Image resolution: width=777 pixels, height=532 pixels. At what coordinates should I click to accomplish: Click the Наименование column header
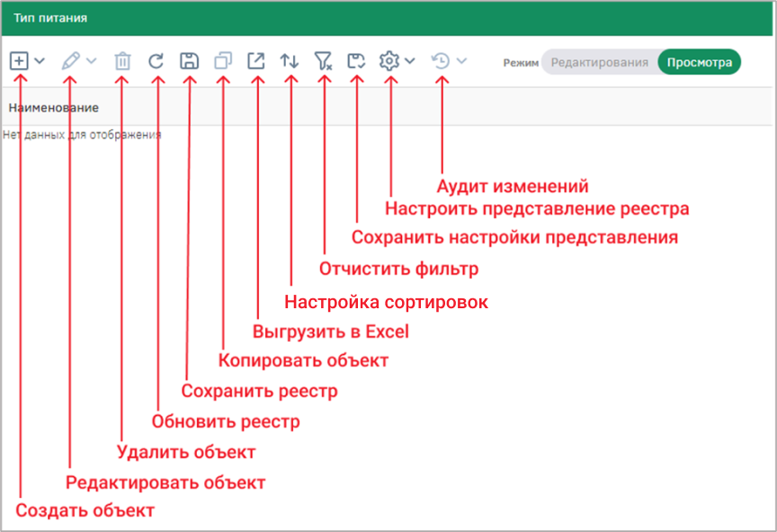coord(54,108)
